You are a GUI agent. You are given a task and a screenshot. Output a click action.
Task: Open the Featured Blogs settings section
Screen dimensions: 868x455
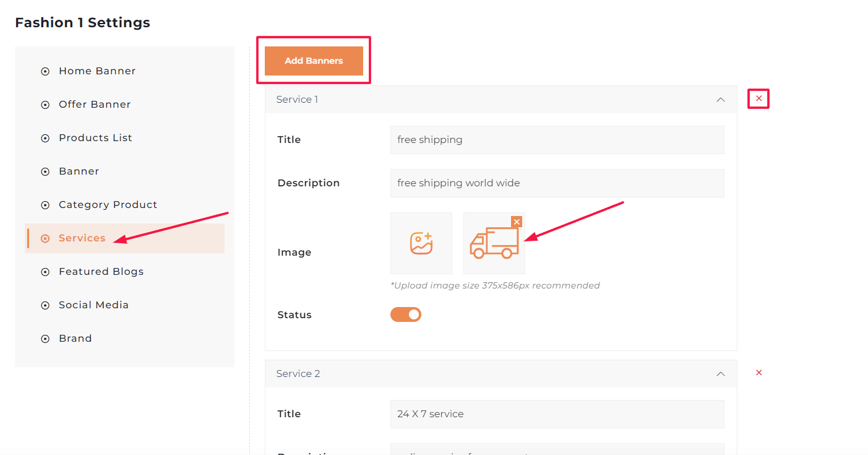click(101, 272)
